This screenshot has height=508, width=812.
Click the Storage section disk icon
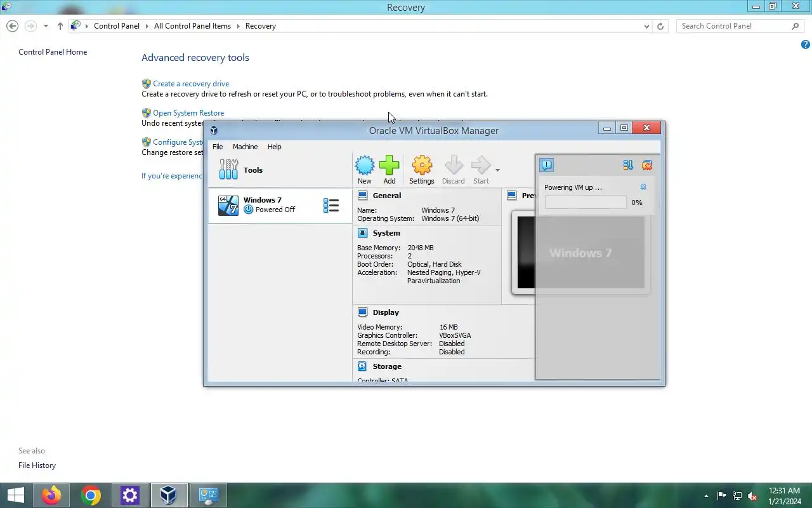pos(362,366)
